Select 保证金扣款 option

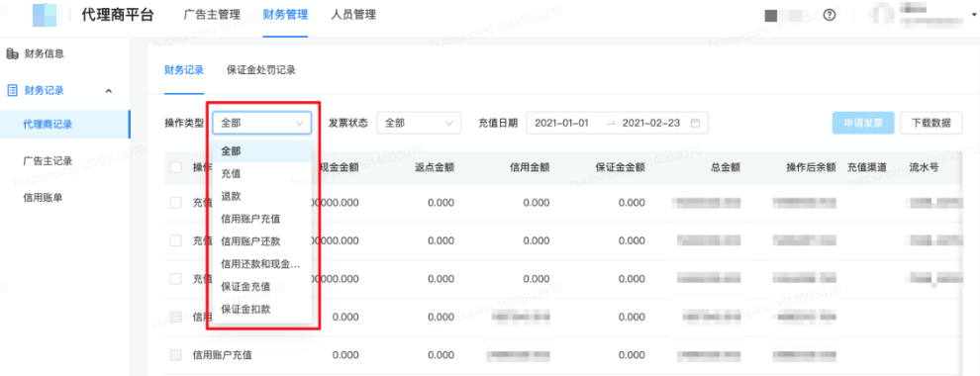point(262,309)
